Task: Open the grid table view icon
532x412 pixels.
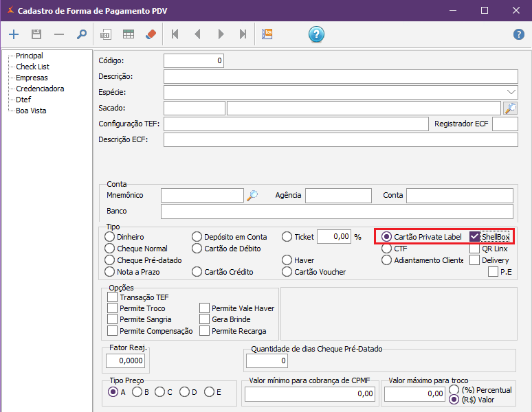Action: tap(129, 34)
